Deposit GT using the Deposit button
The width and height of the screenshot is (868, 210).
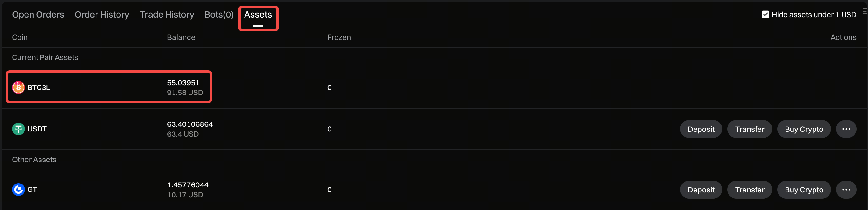[701, 190]
